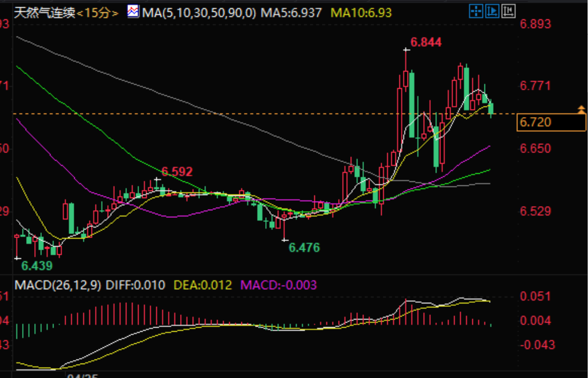Click the 0.004 MACD axis label
Viewport: 588px width, 378px height.
535,320
